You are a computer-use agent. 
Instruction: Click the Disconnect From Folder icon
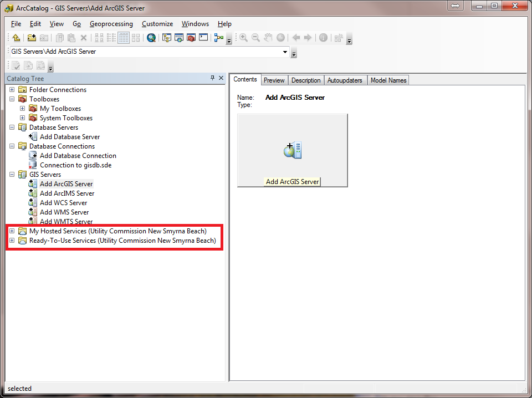point(44,38)
